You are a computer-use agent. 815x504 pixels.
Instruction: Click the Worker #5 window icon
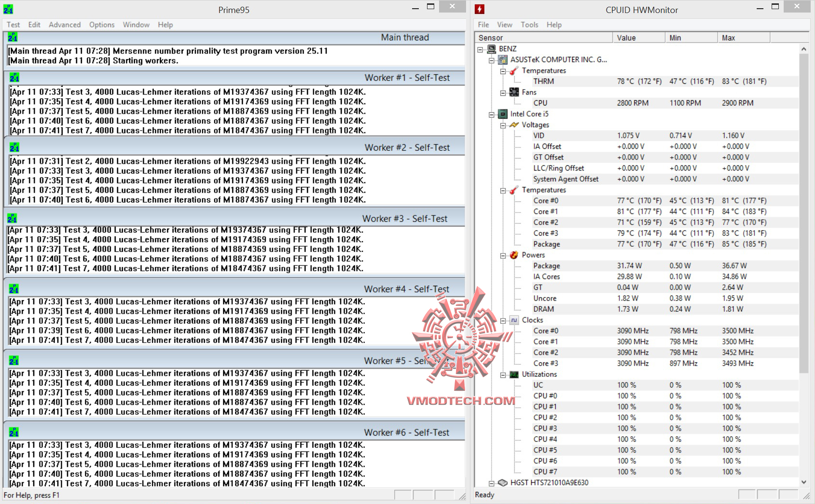[13, 360]
